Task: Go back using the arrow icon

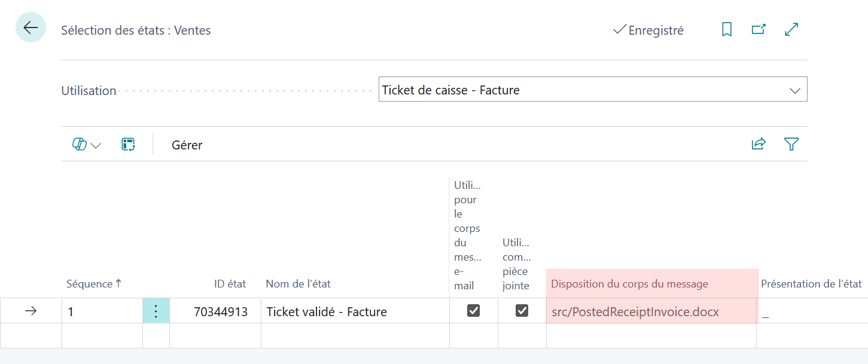Action: click(31, 27)
